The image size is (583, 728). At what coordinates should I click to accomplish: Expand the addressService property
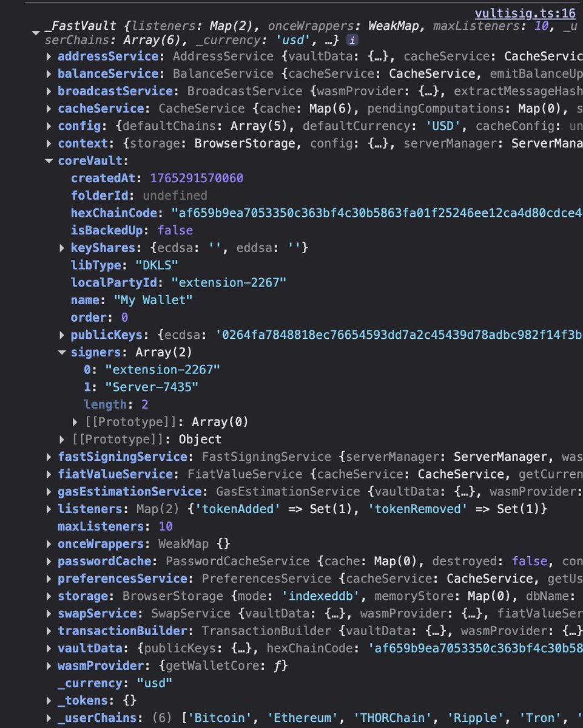(x=49, y=56)
